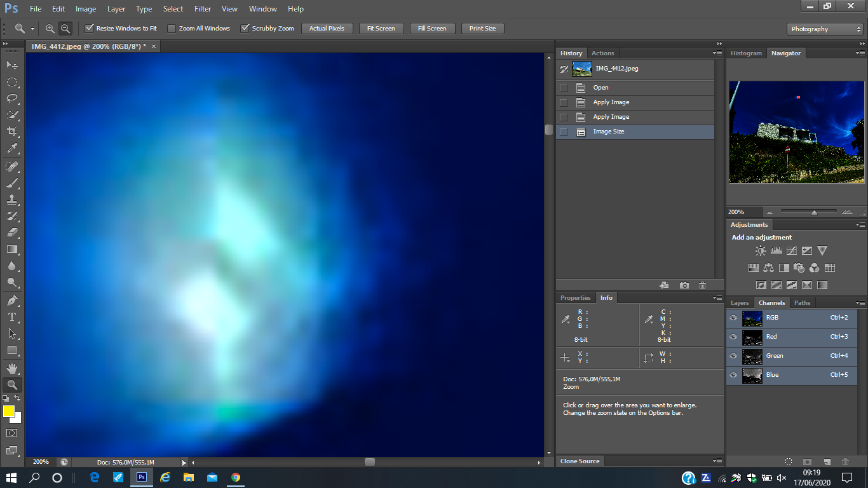
Task: Create new snapshot camera icon in History
Action: [684, 285]
